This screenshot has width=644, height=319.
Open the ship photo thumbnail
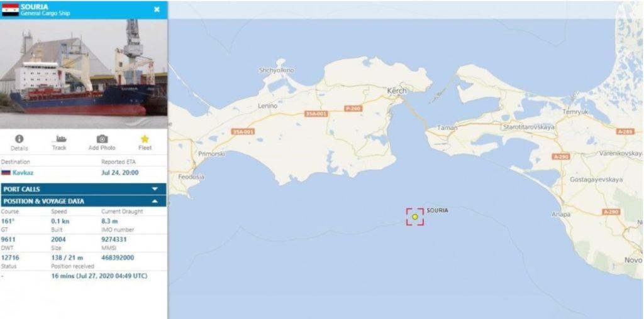84,74
